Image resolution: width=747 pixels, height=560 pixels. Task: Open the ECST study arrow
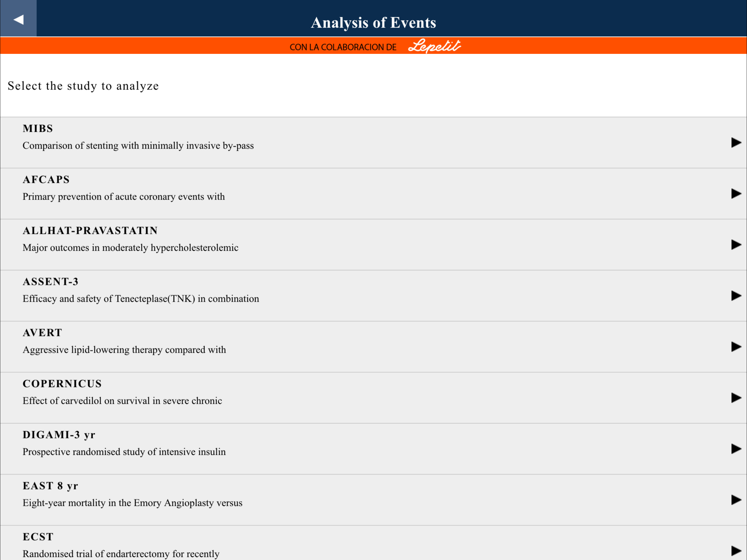coord(736,550)
